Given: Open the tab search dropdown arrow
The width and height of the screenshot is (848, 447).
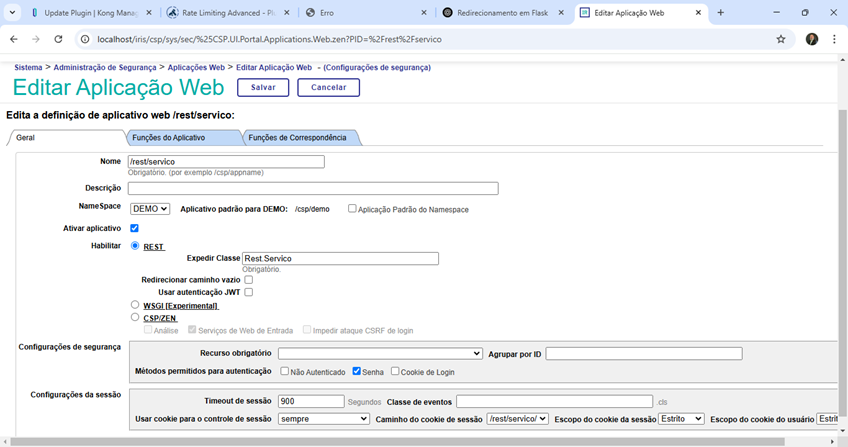Looking at the screenshot, I should 11,12.
